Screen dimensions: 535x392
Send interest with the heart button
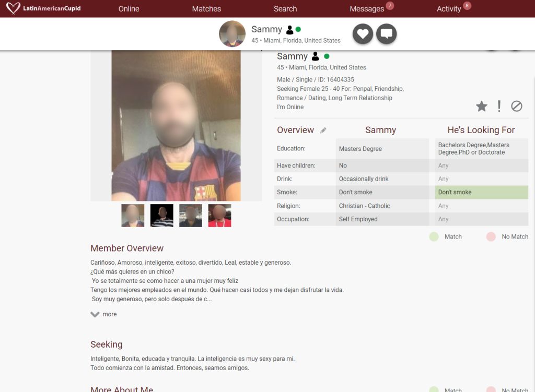coord(363,34)
